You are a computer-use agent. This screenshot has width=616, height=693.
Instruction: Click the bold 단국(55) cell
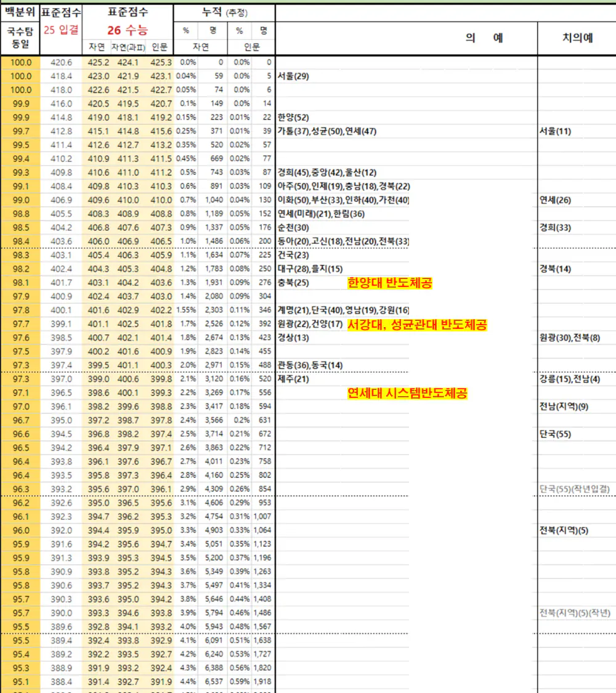click(x=555, y=434)
